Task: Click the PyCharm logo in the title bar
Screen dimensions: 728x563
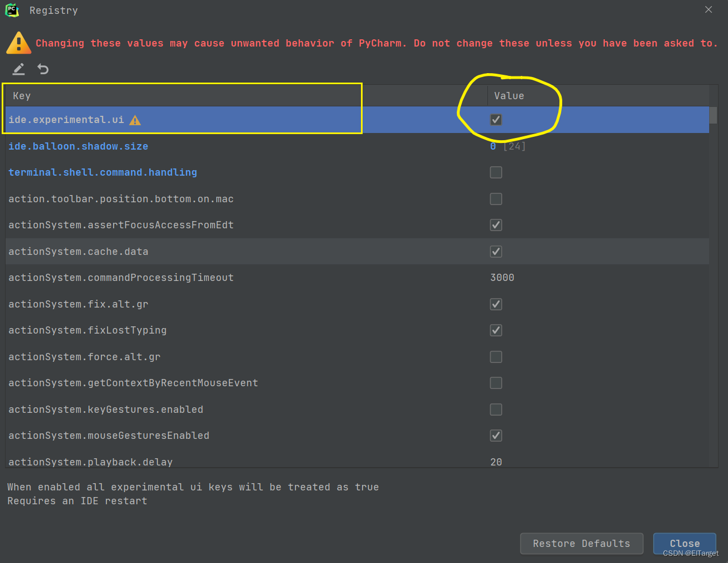Action: [x=12, y=10]
